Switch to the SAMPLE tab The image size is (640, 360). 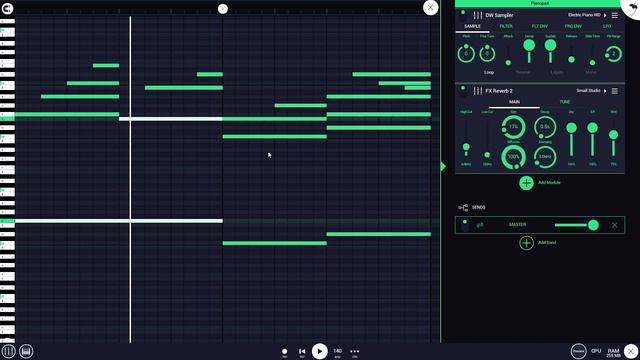(x=472, y=26)
